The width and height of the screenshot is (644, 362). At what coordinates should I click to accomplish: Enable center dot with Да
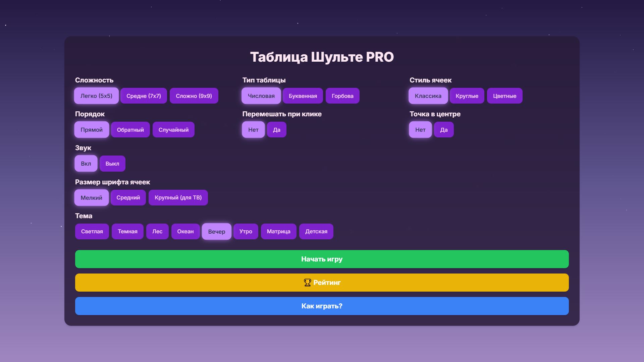pos(443,129)
